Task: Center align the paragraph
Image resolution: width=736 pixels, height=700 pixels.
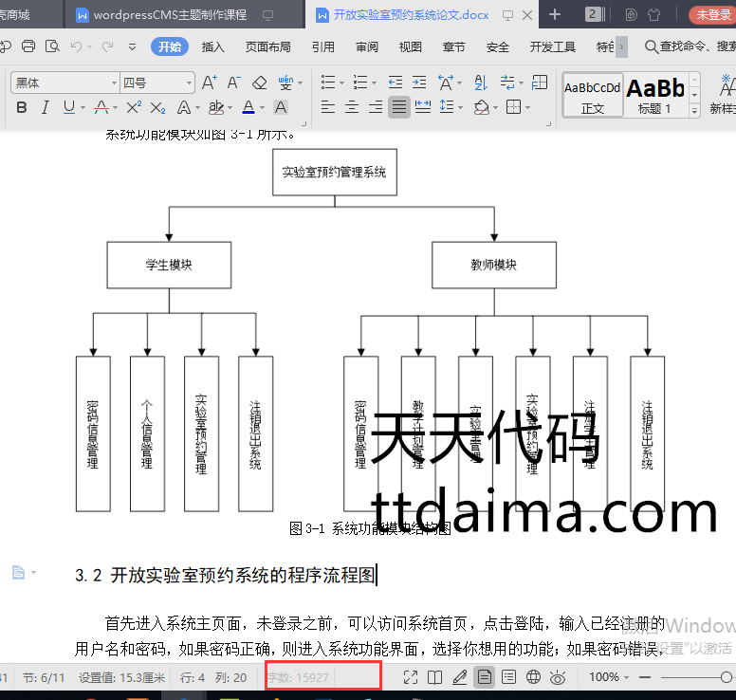Action: (x=352, y=107)
